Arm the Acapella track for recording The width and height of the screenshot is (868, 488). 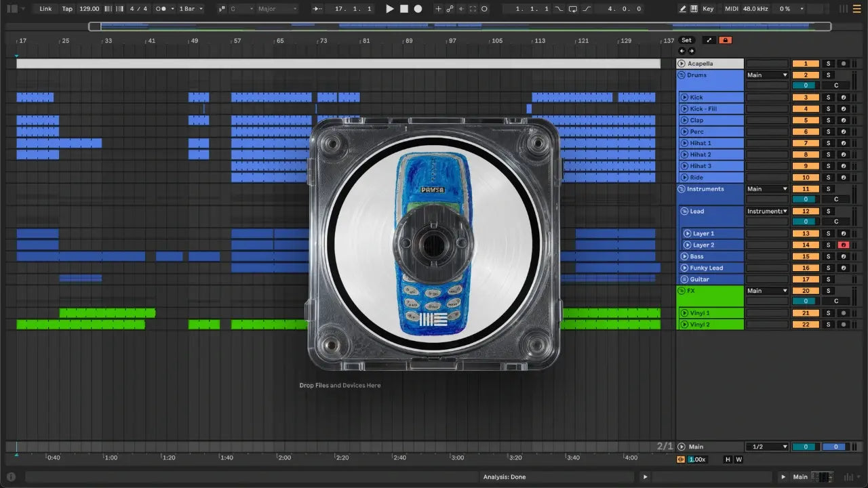click(x=843, y=64)
